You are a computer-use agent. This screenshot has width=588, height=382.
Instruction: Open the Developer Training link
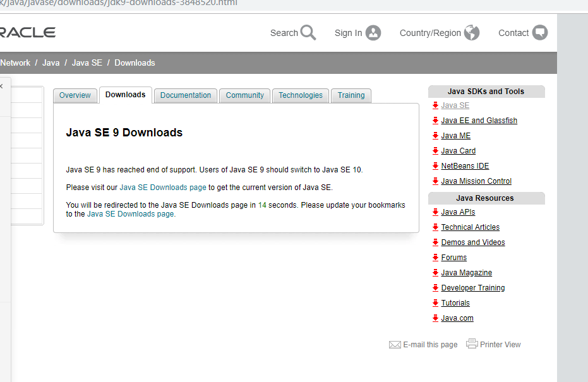(473, 288)
